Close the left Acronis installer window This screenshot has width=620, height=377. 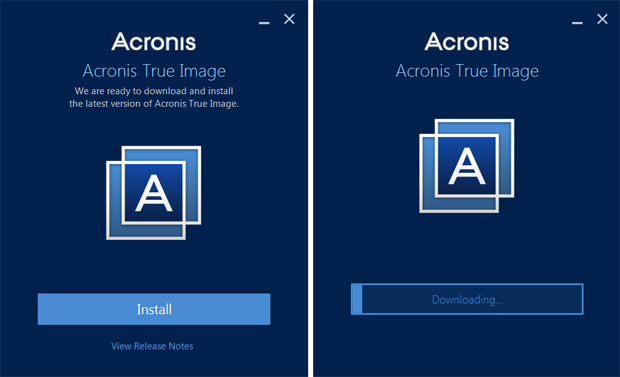tap(289, 19)
